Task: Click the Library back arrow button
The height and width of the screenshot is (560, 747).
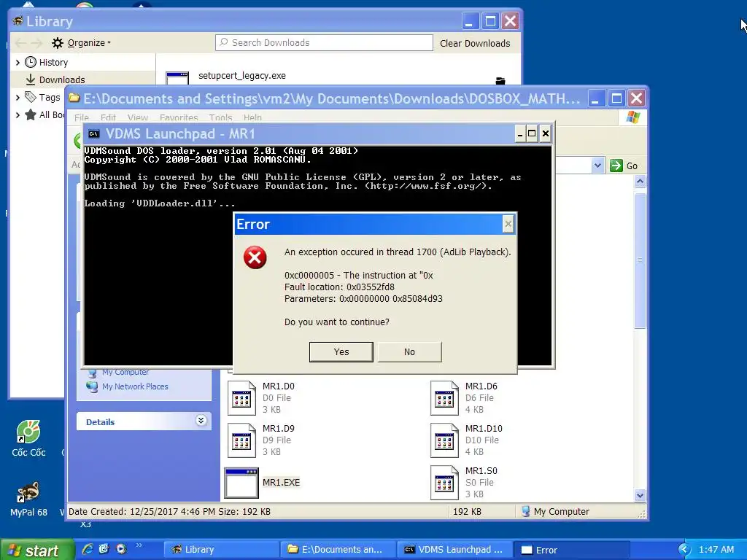Action: pyautogui.click(x=20, y=43)
